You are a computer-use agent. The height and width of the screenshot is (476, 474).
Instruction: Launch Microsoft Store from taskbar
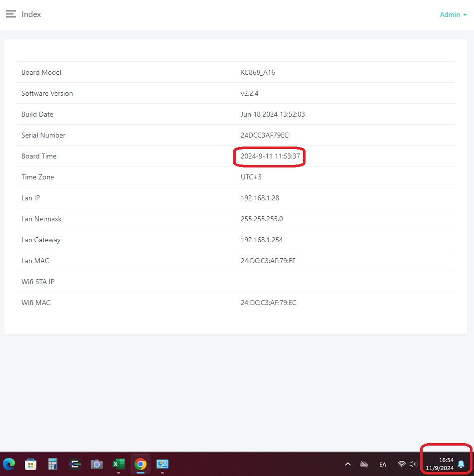31,464
